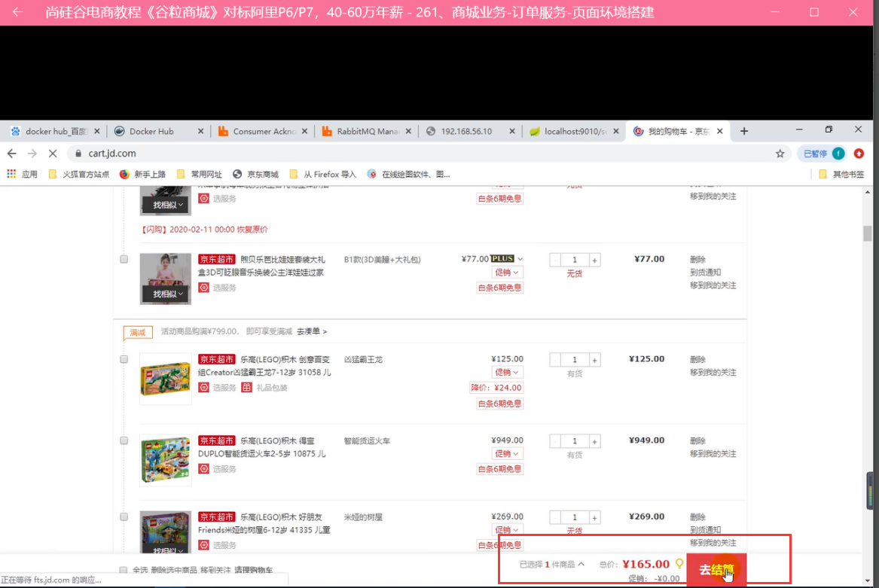The height and width of the screenshot is (588, 879).
Task: Open the LEGO DUPLO train product thumbnail
Action: pos(166,460)
